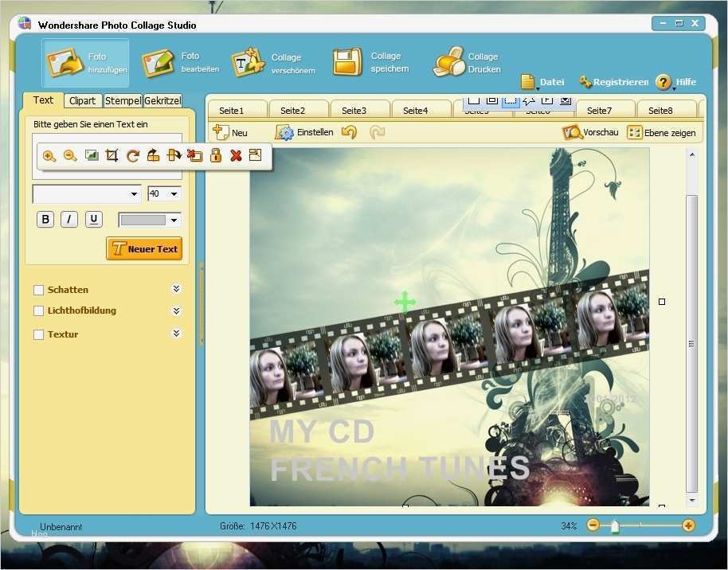Go to page tab Seite4
The height and width of the screenshot is (570, 728).
421,110
